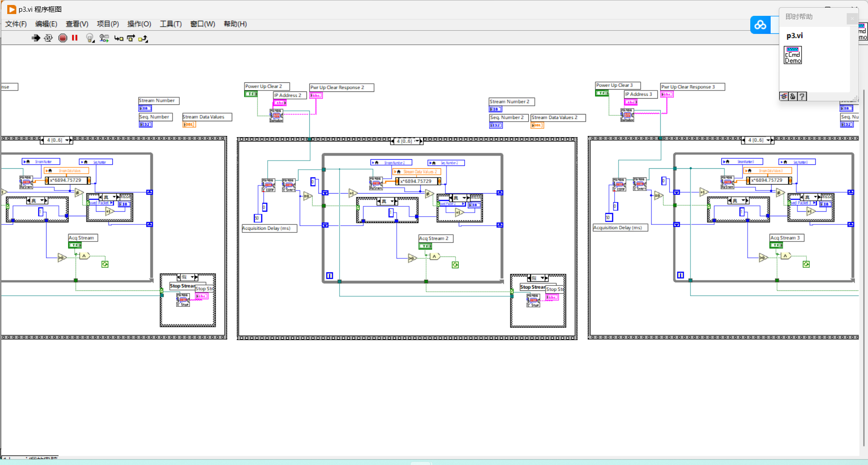Open left case structure selector 4 [0..6]
This screenshot has height=465, width=868.
tap(57, 140)
